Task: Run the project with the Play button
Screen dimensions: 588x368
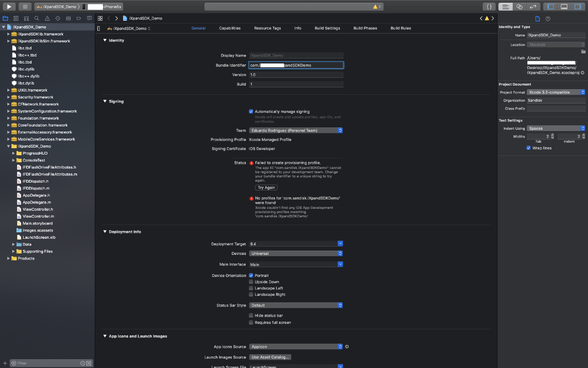Action: 9,7
